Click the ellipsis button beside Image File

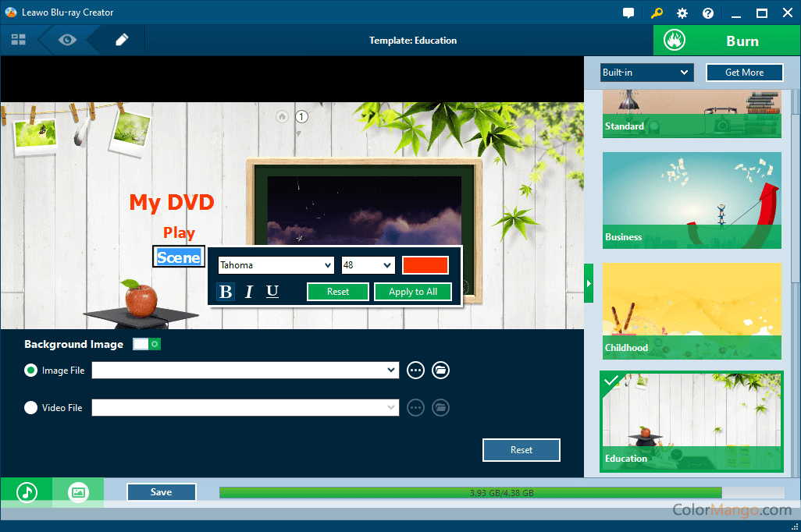tap(415, 371)
